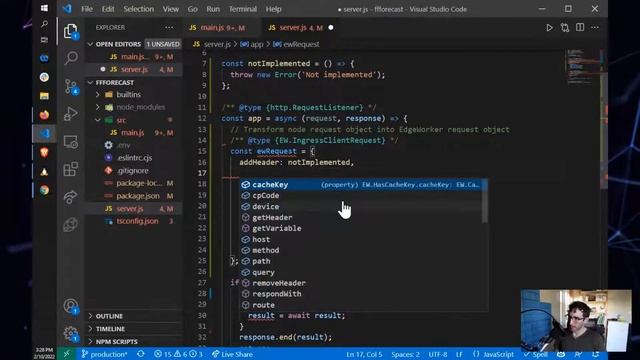Split the editor to the right
Image resolution: width=640 pixels, height=360 pixels.
(x=580, y=27)
